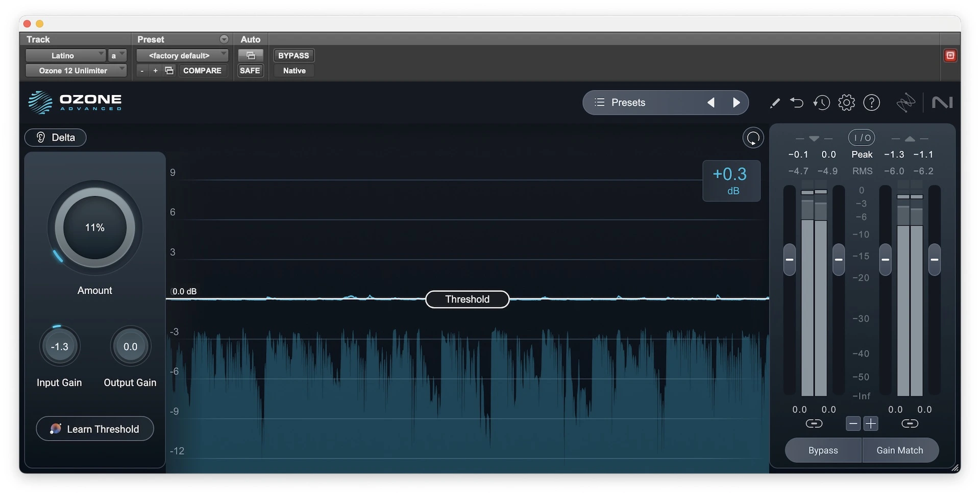The image size is (980, 496).
Task: Click the Native Instruments logo icon
Action: [x=942, y=103]
